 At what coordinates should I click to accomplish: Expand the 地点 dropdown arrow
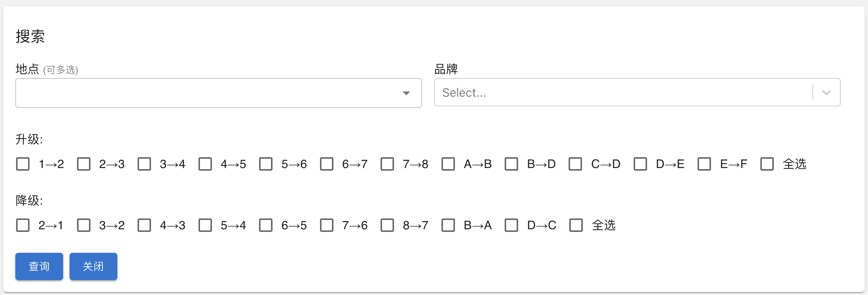[406, 93]
